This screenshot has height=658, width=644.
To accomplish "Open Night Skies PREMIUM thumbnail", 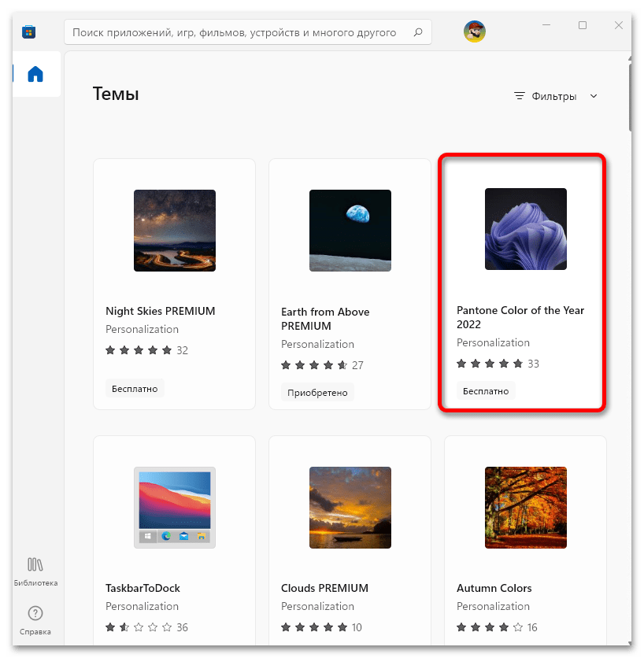I will click(x=175, y=231).
